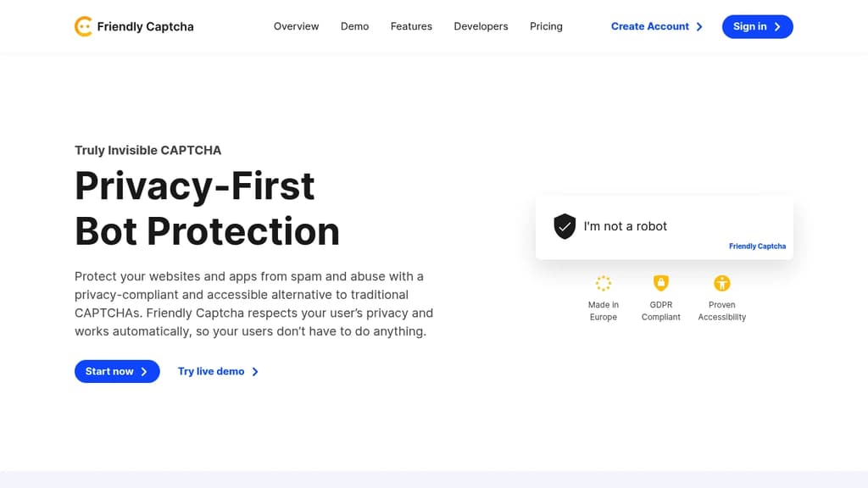Click the Friendly Captcha smiley logo icon
868x488 pixels.
83,26
